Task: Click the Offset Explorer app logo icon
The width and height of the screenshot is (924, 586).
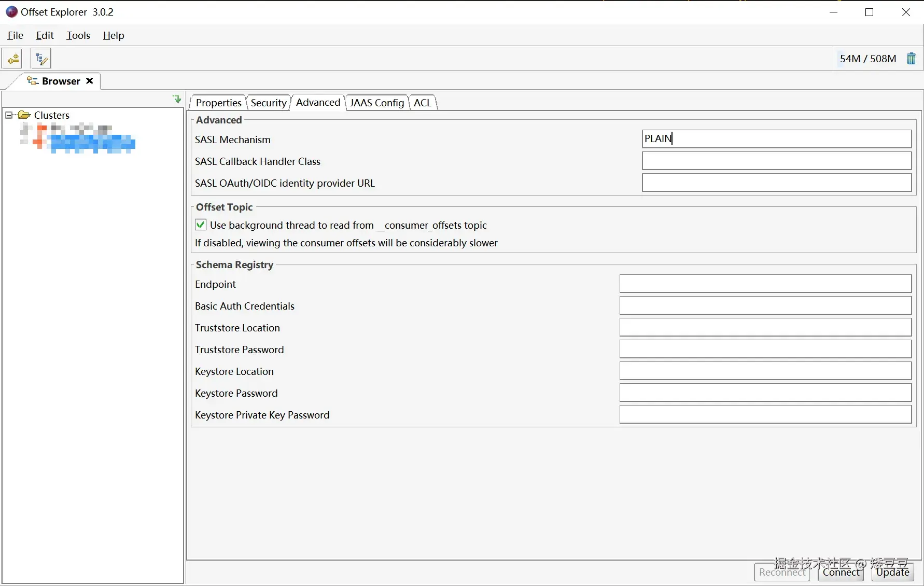Action: [x=11, y=12]
